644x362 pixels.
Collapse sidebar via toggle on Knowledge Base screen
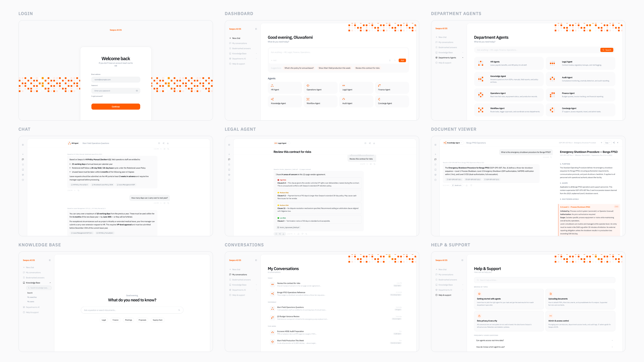coord(50,260)
